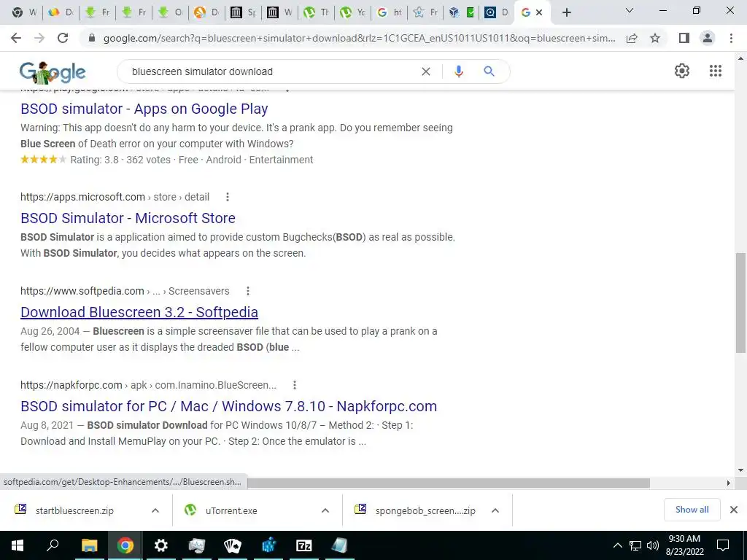This screenshot has width=747, height=560.
Task: Switch to the first tab with Chrome icon
Action: (x=24, y=12)
